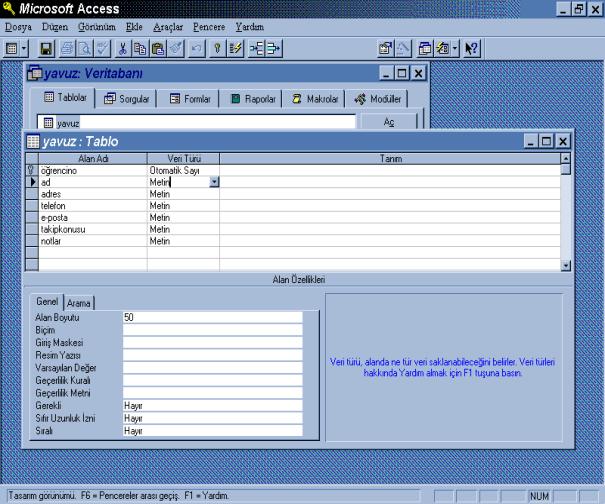Image resolution: width=605 pixels, height=504 pixels.
Task: Open the View selector dropdown arrow
Action: coord(23,47)
